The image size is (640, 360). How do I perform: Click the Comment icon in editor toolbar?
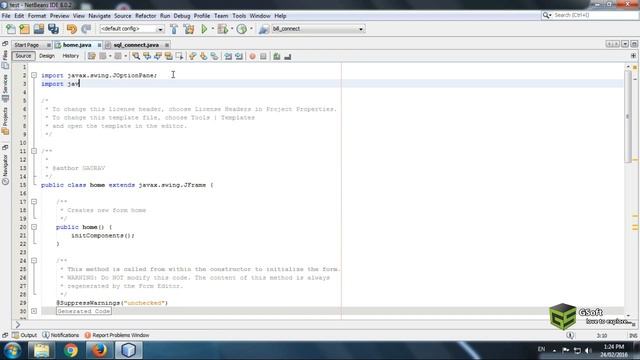pos(277,56)
